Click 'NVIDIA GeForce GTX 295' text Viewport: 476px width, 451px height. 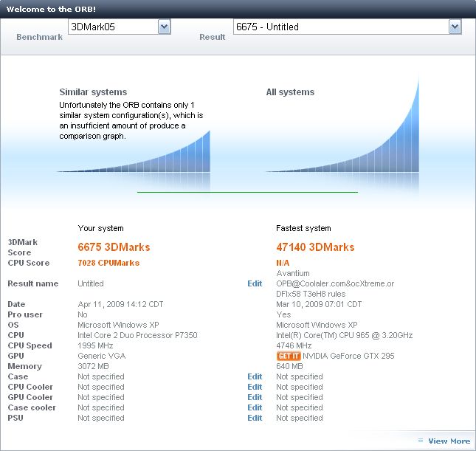[x=348, y=356]
